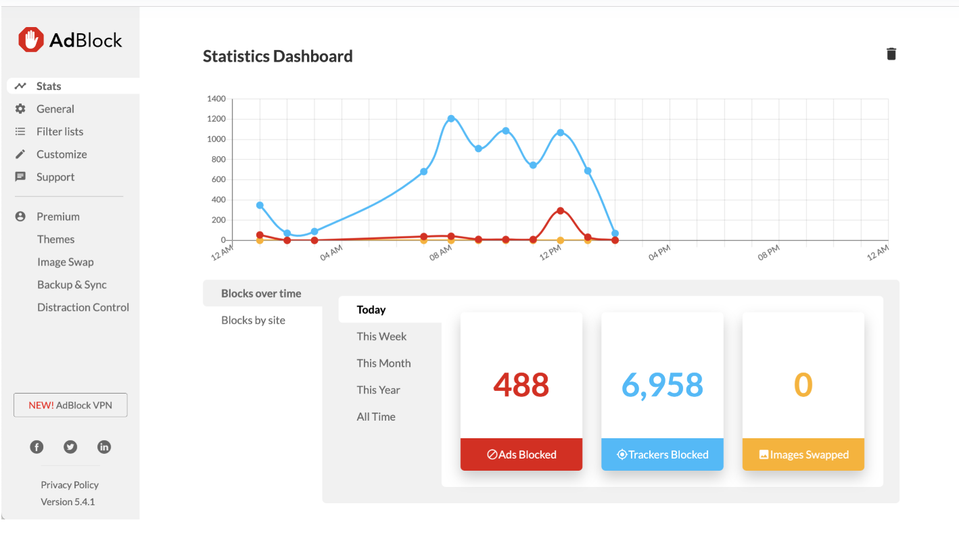Switch to Blocks by site view
Viewport: 959px width, 560px height.
coord(253,320)
